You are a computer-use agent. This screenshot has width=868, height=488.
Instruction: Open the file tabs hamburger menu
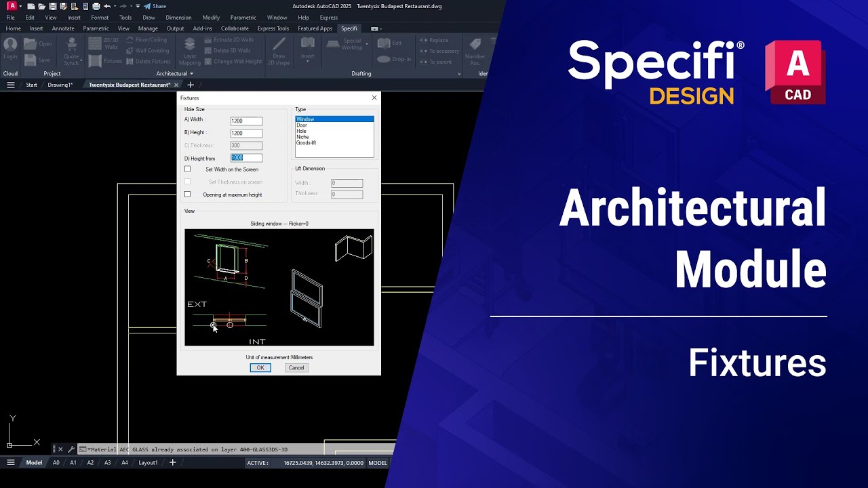[x=11, y=85]
